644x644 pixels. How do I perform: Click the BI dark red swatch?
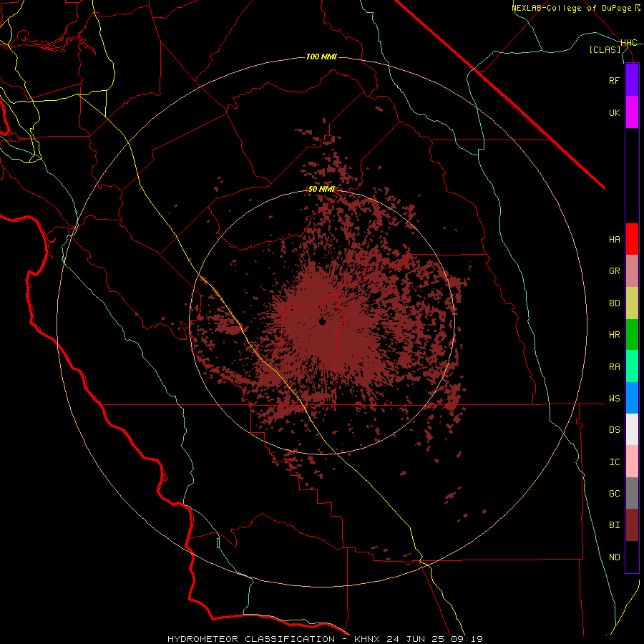[x=632, y=525]
